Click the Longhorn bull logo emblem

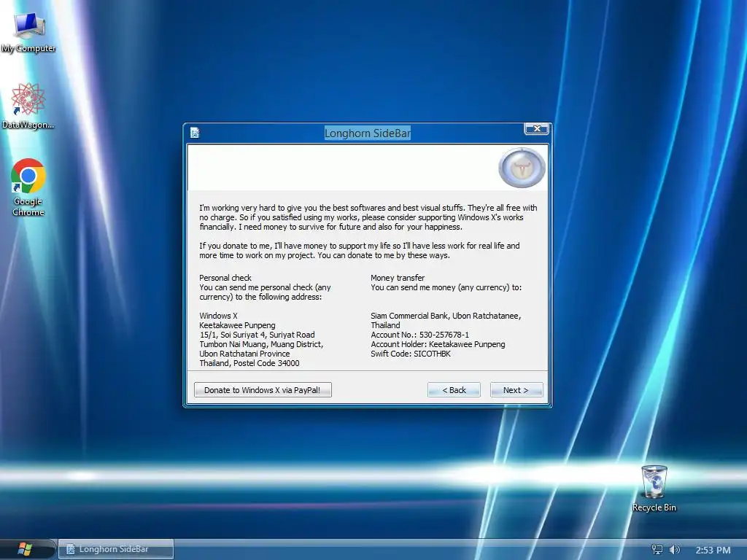(x=522, y=168)
